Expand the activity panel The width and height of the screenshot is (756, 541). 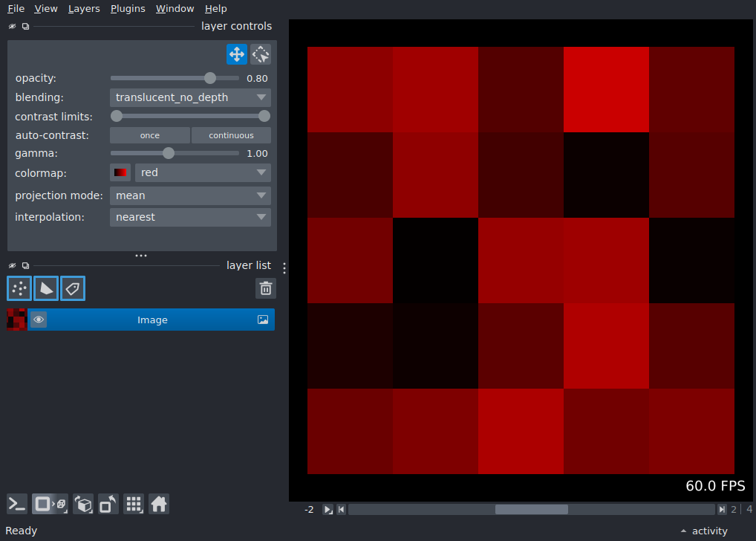click(705, 531)
